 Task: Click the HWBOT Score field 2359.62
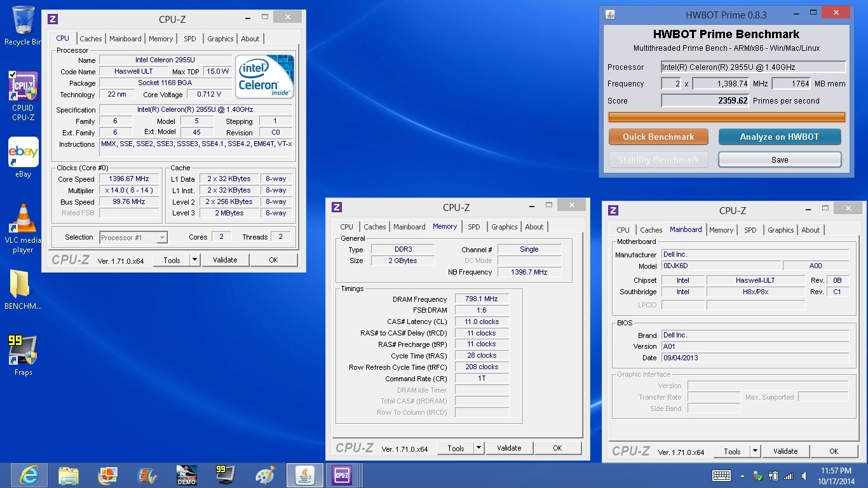[705, 100]
